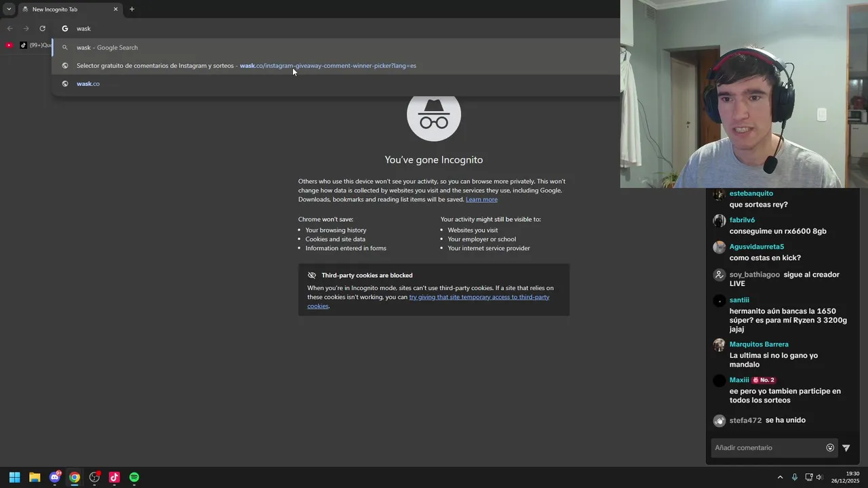Screen dimensions: 868x488
Task: Open the volume speaker tray icon
Action: 819,477
